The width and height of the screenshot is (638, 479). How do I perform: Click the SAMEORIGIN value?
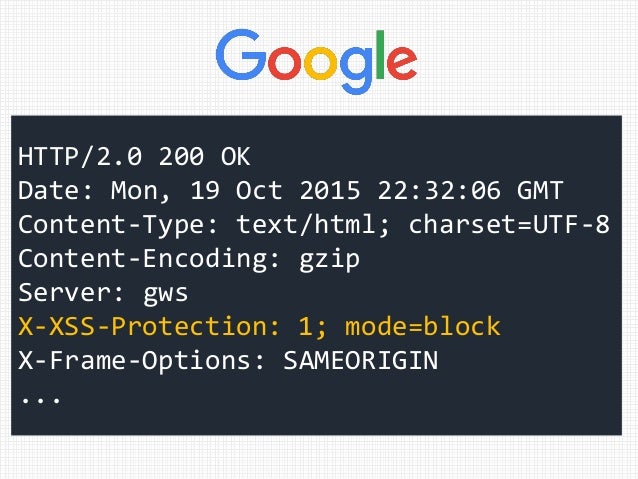pos(361,361)
